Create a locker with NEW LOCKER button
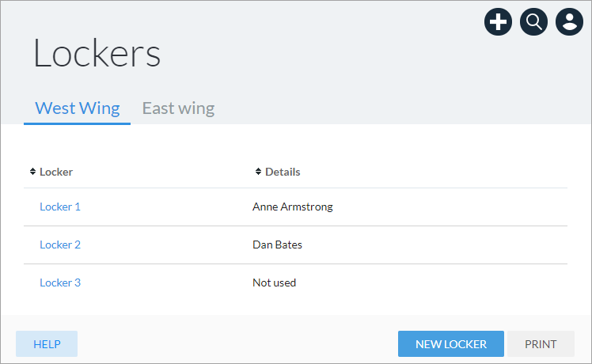 point(451,344)
